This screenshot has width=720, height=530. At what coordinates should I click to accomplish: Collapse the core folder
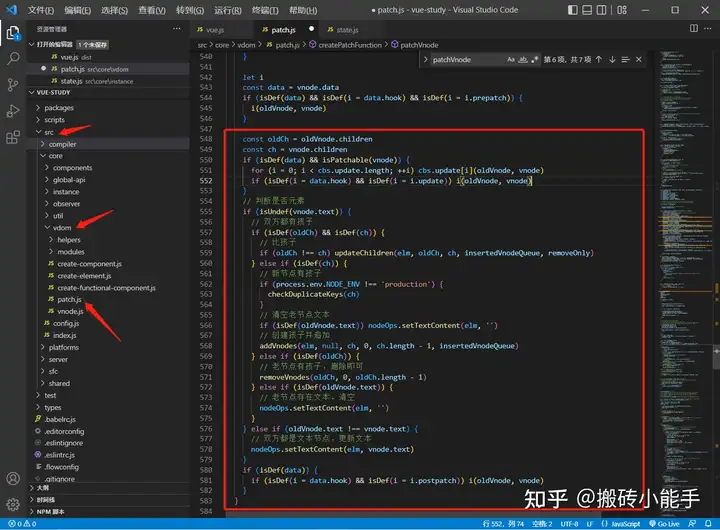(56, 156)
